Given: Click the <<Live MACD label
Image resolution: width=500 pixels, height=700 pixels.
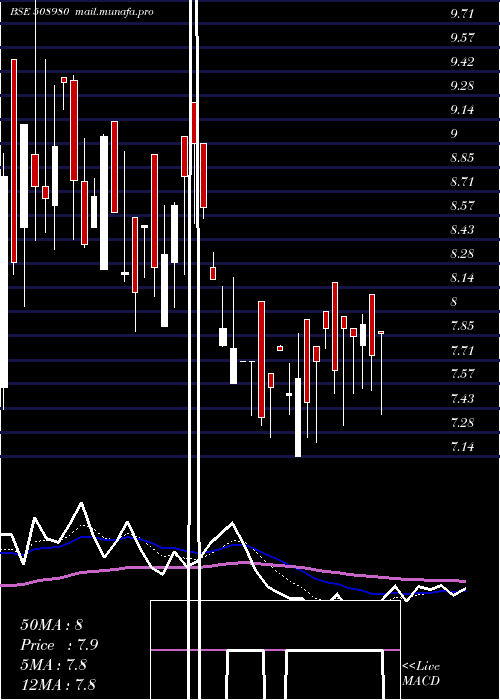Looking at the screenshot, I should coord(421,673).
